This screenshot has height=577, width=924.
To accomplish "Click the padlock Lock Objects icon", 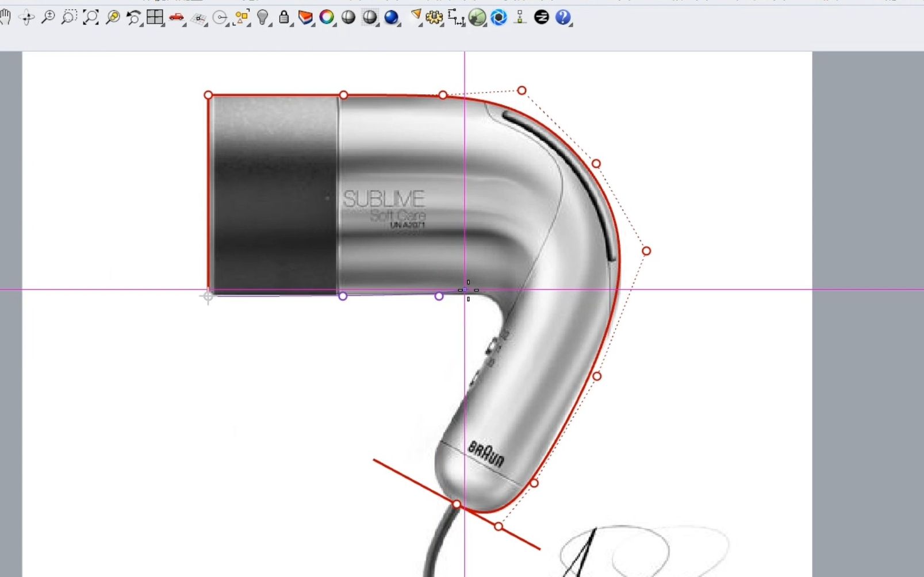I will (284, 17).
